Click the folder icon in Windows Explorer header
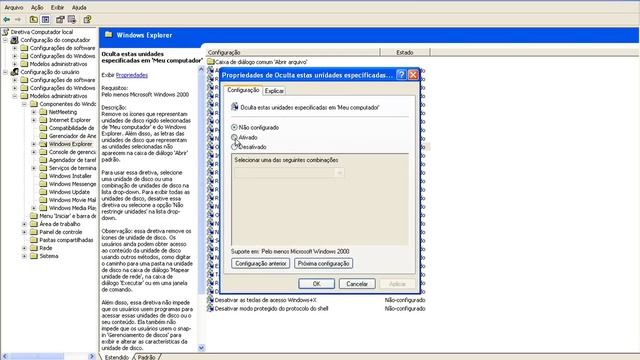The width and height of the screenshot is (640, 360). [109, 35]
